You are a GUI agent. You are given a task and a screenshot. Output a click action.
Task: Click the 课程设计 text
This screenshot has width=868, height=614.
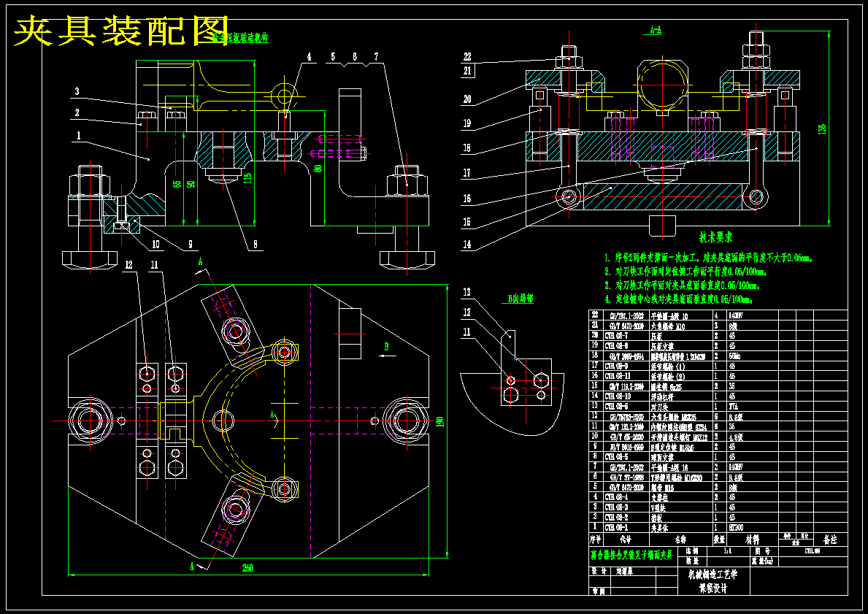pos(713,588)
